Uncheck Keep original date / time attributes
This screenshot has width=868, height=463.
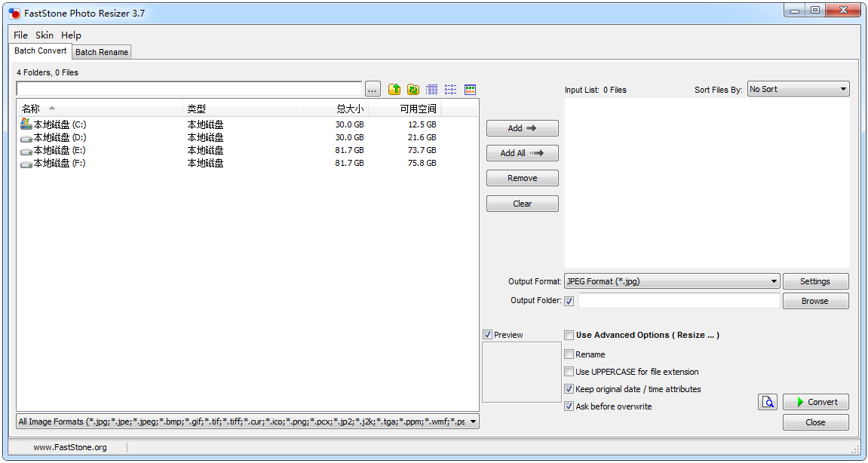coord(569,389)
